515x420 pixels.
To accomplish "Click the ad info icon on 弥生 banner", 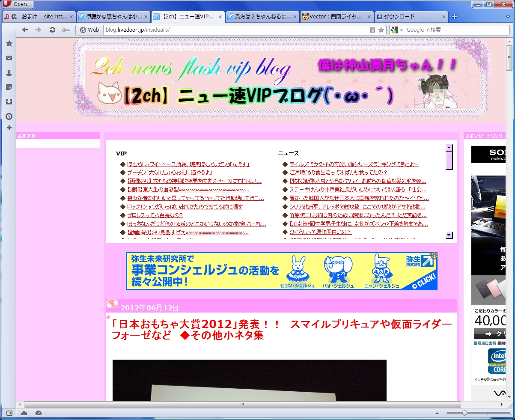I will pyautogui.click(x=434, y=255).
